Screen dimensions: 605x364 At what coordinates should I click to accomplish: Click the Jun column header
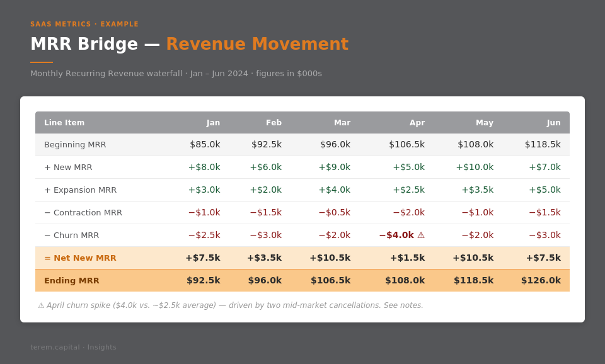[553, 123]
